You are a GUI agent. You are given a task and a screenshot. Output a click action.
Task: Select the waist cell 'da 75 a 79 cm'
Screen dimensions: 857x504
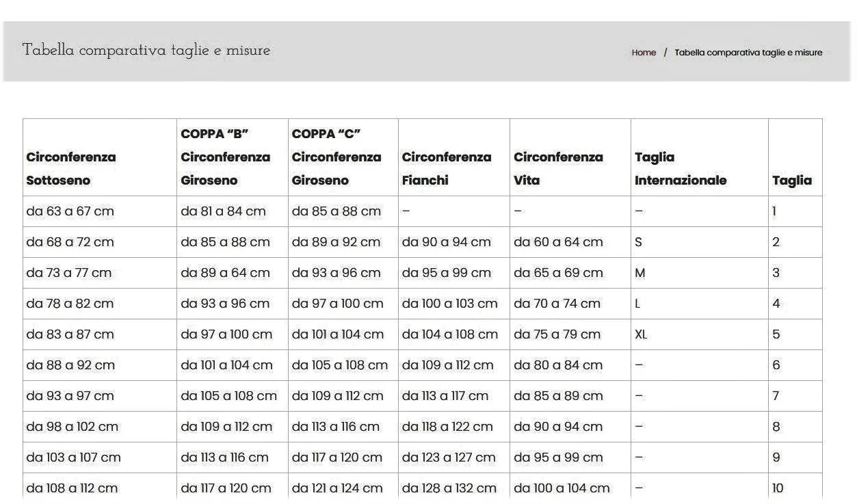pyautogui.click(x=557, y=334)
